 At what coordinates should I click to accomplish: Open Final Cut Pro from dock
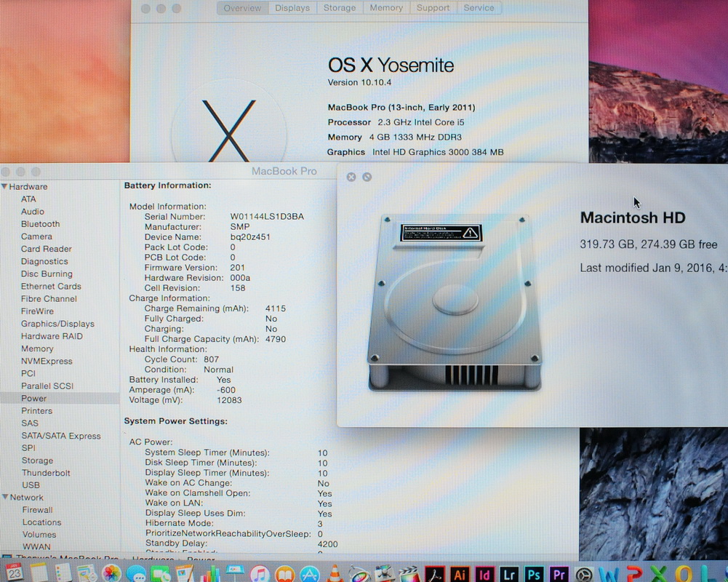tap(409, 574)
